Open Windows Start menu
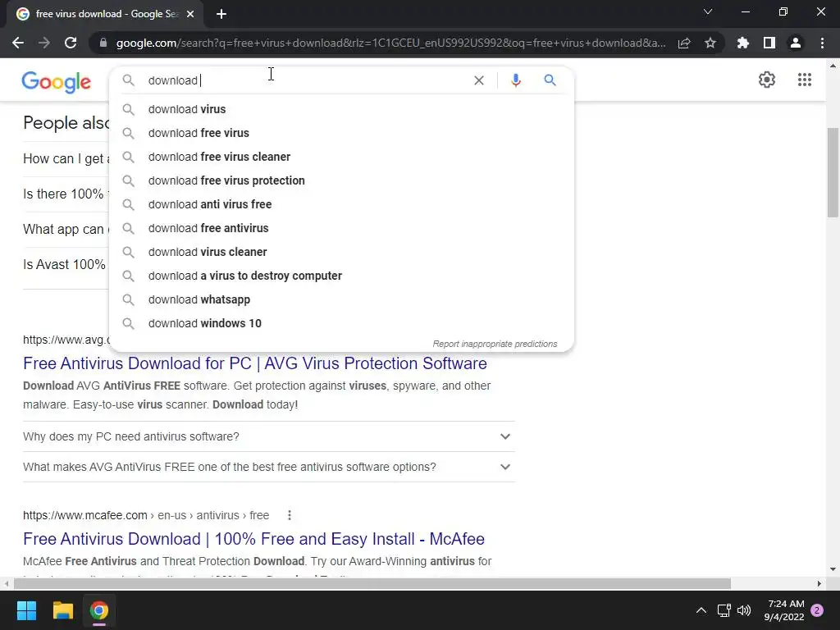Image resolution: width=840 pixels, height=630 pixels. (26, 610)
